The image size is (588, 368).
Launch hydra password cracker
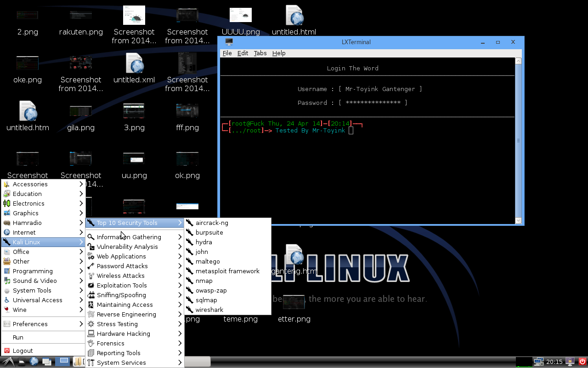(x=204, y=242)
